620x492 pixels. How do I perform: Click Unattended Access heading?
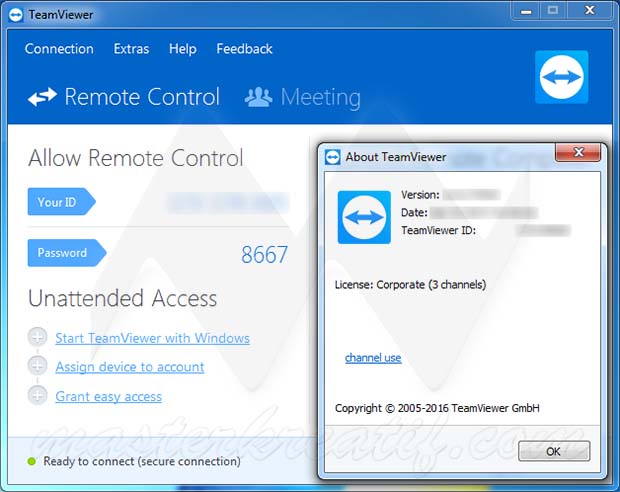123,298
